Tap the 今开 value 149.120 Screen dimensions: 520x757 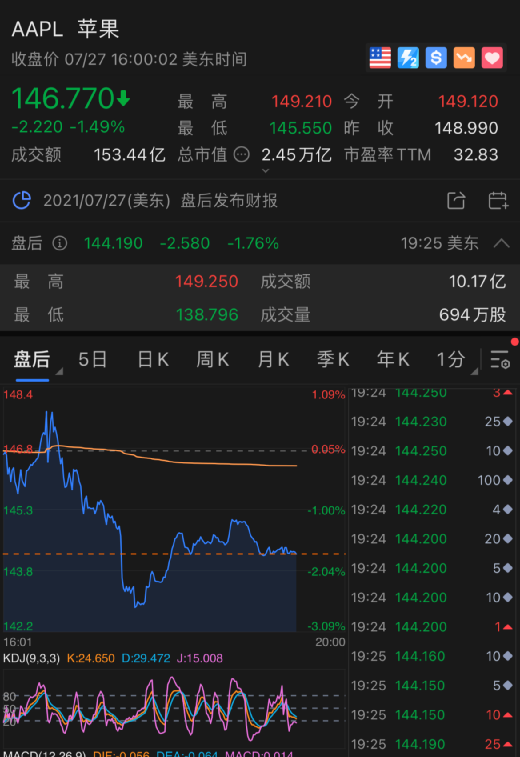click(468, 101)
